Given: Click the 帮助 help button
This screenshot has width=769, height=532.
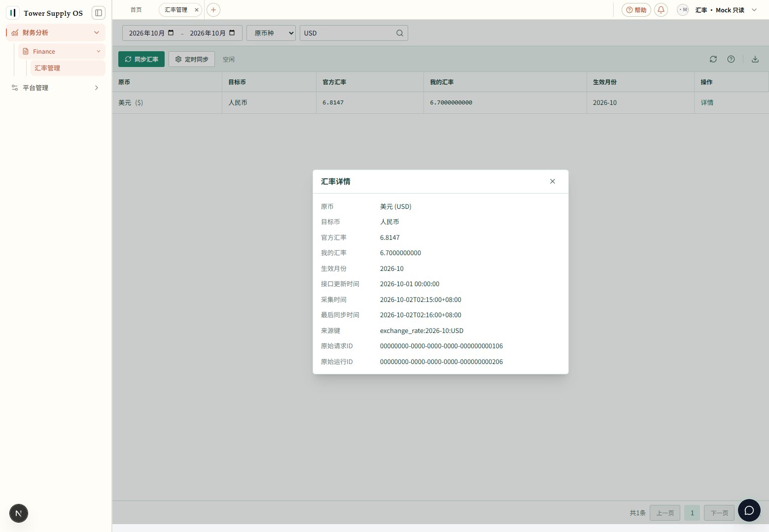Looking at the screenshot, I should tap(636, 10).
